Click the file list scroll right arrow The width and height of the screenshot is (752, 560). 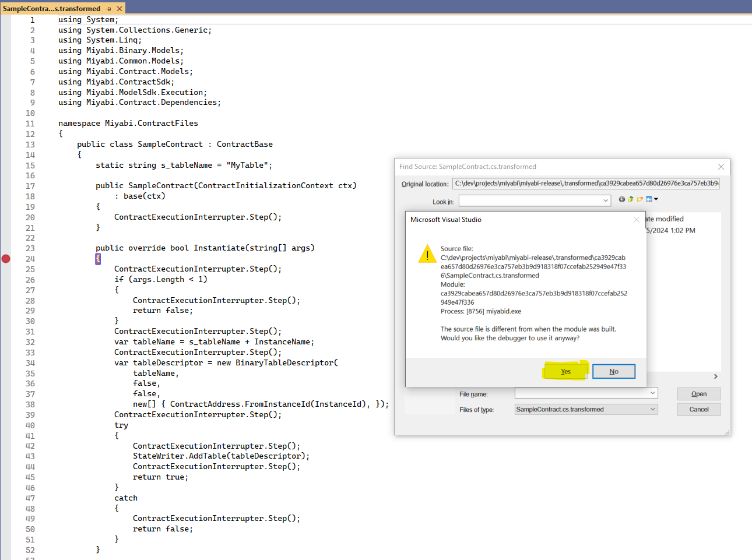tap(716, 376)
